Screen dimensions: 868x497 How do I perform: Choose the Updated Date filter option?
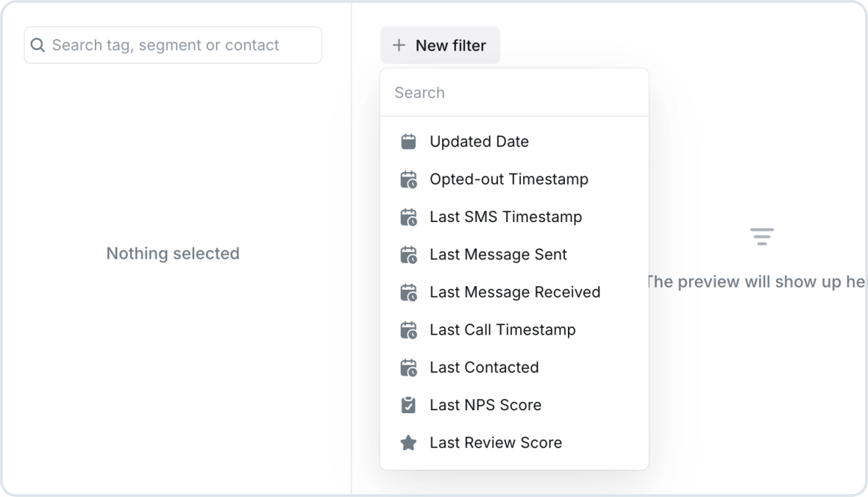pos(514,142)
